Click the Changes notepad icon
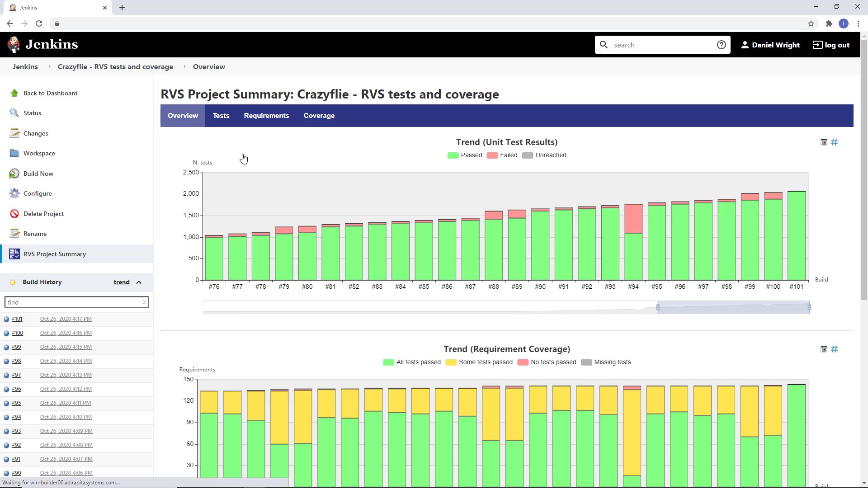This screenshot has height=488, width=868. 14,133
